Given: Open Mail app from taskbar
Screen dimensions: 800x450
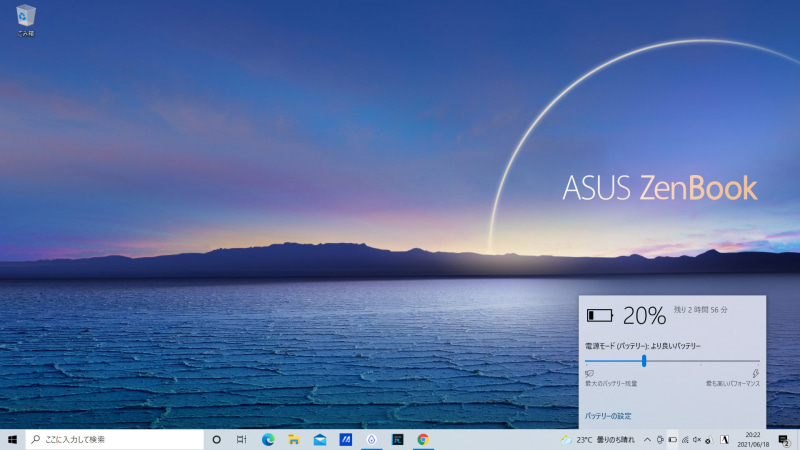Looking at the screenshot, I should tap(320, 439).
